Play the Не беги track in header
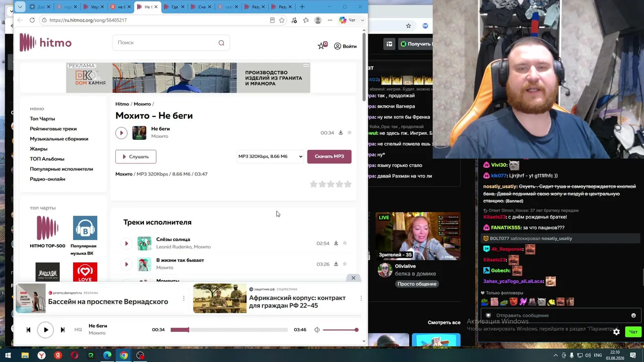The image size is (644, 362). (121, 133)
